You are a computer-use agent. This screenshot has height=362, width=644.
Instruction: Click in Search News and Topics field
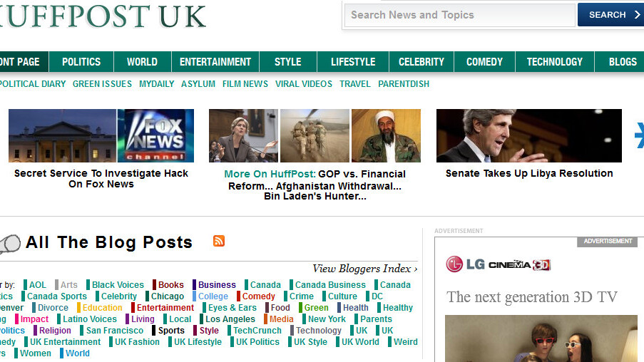[460, 15]
